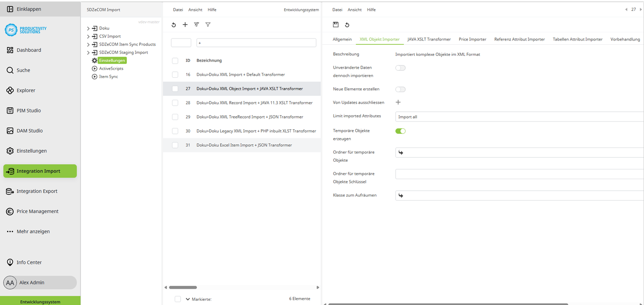Disable the Temporäre Objekte erzeugen toggle
Screen dimensions: 644x305
pos(400,131)
